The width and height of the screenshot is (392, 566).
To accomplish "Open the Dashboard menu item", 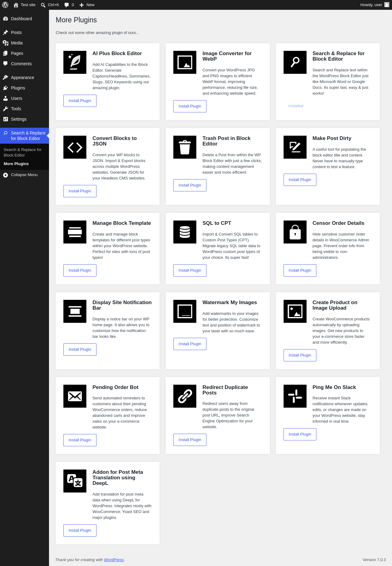I will [x=24, y=19].
